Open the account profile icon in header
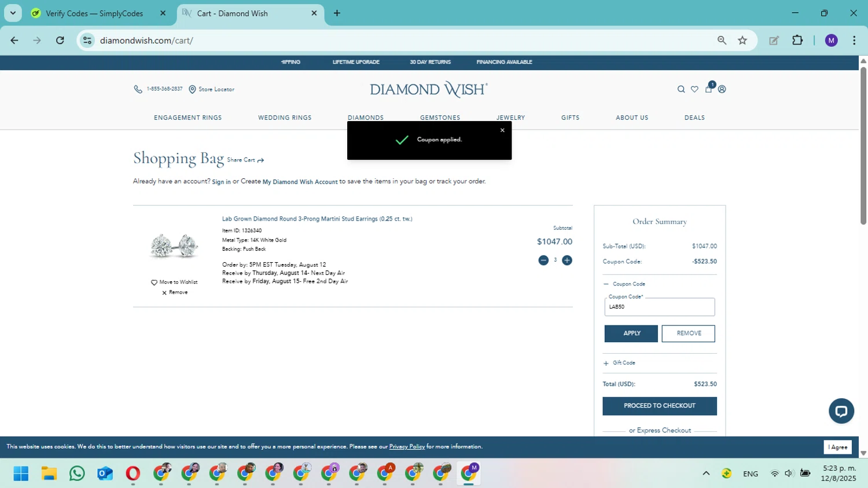 coord(722,89)
